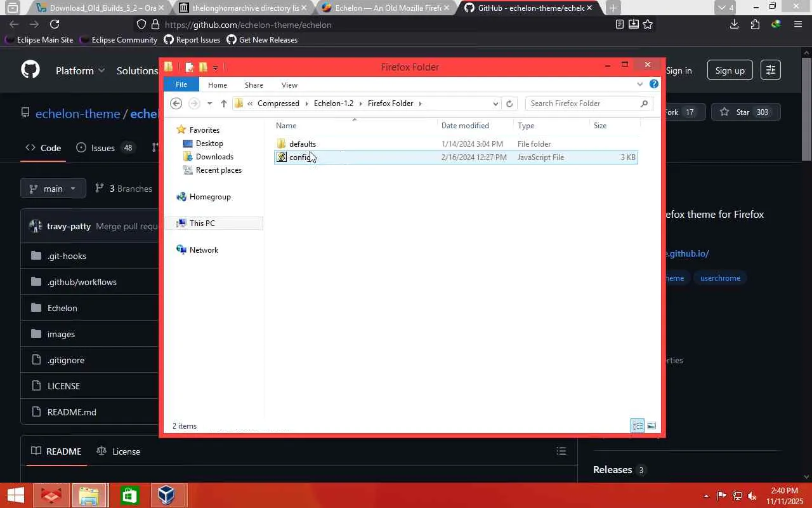The width and height of the screenshot is (812, 508).
Task: Open the File tab in Explorer
Action: 181,84
